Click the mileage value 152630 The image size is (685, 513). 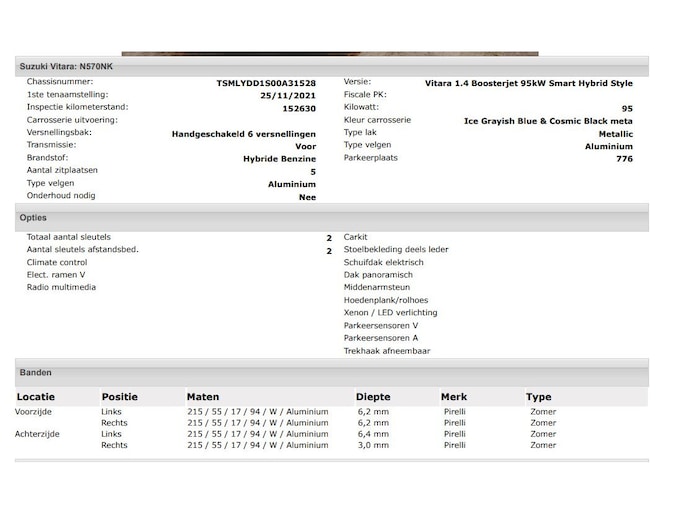[299, 108]
